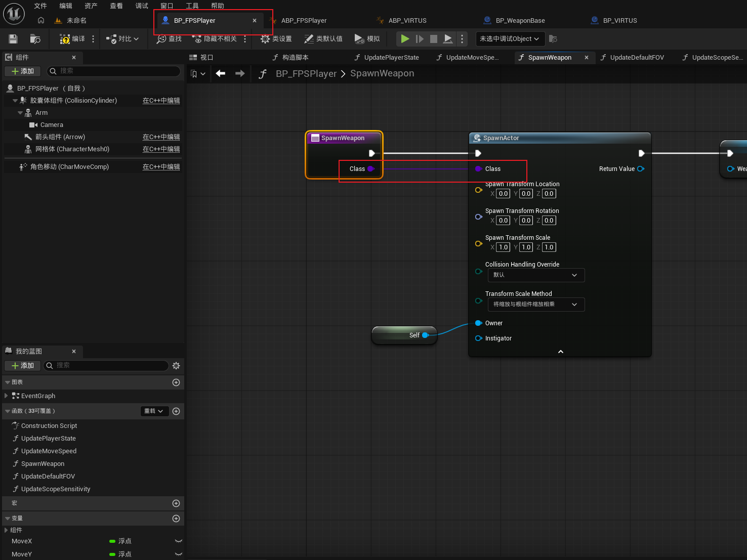Open the 重载 override dropdown
This screenshot has height=560, width=747.
(154, 411)
